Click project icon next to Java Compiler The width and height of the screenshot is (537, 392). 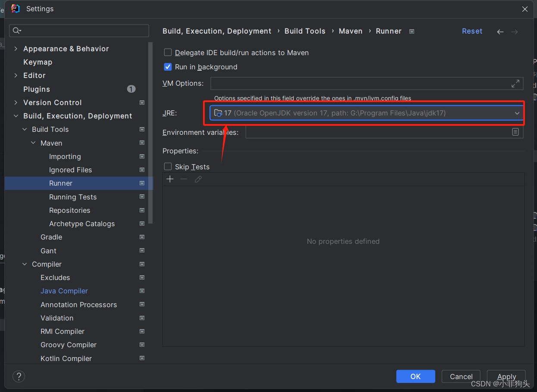click(x=142, y=291)
